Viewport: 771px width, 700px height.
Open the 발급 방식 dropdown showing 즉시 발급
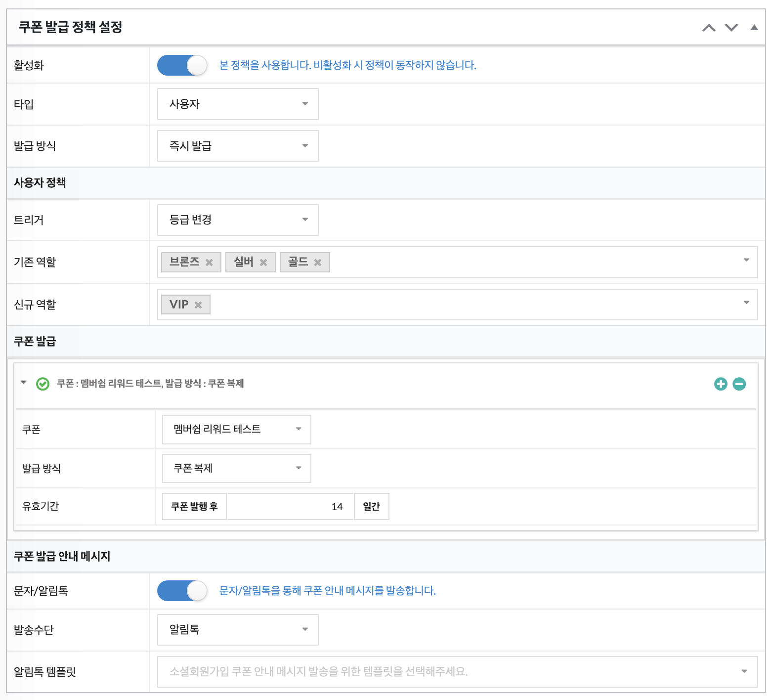pos(238,146)
